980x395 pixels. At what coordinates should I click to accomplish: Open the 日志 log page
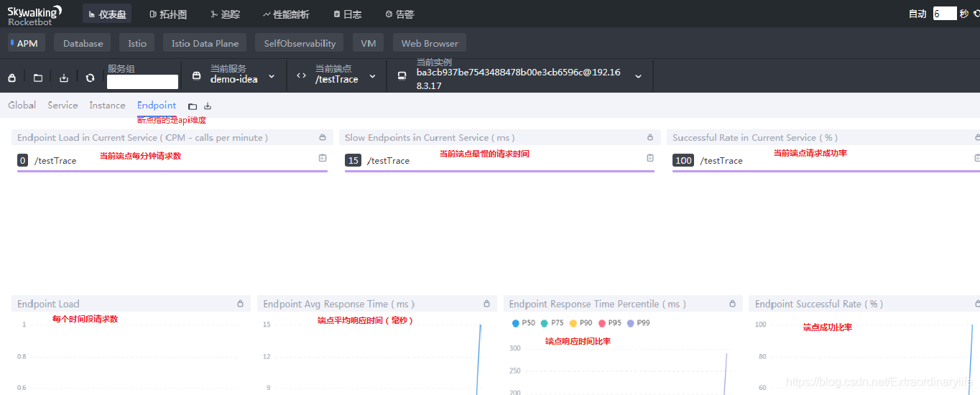348,14
